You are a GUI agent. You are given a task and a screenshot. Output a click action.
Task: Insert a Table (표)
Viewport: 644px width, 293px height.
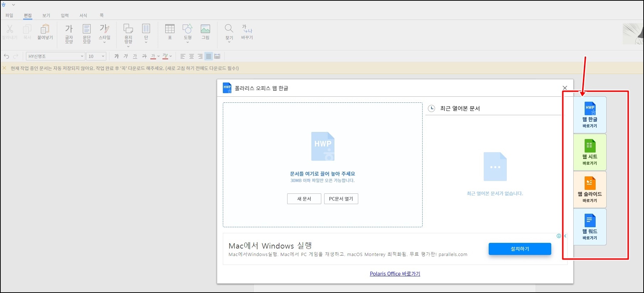170,32
